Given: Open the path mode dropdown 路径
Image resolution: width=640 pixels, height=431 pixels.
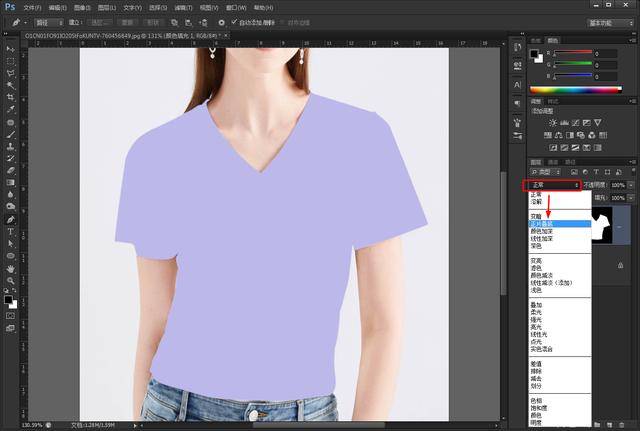Looking at the screenshot, I should click(x=49, y=23).
